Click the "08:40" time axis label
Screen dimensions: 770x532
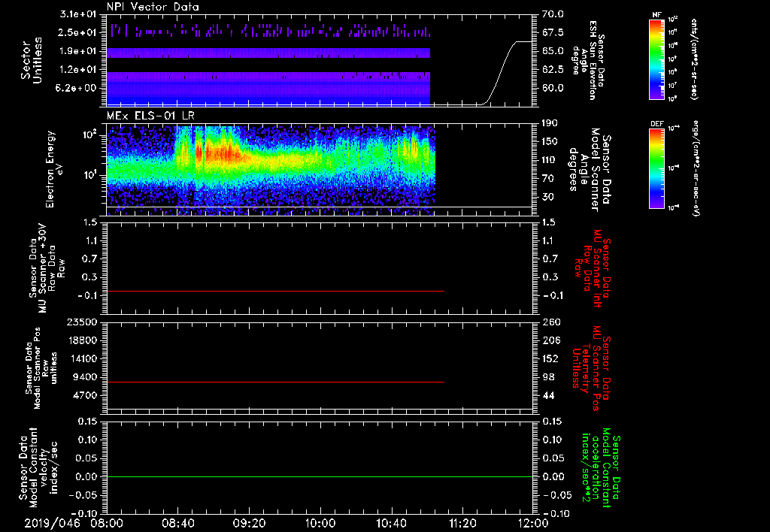(x=177, y=524)
